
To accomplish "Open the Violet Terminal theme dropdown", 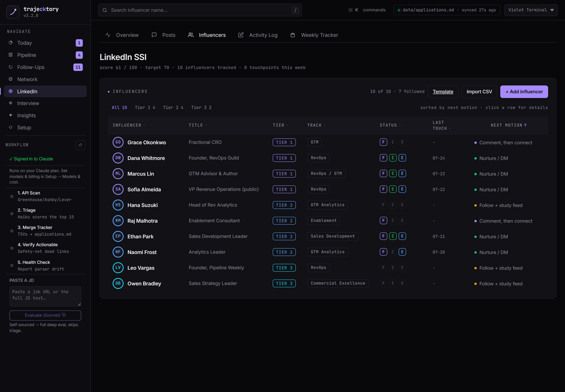I will pos(531,10).
